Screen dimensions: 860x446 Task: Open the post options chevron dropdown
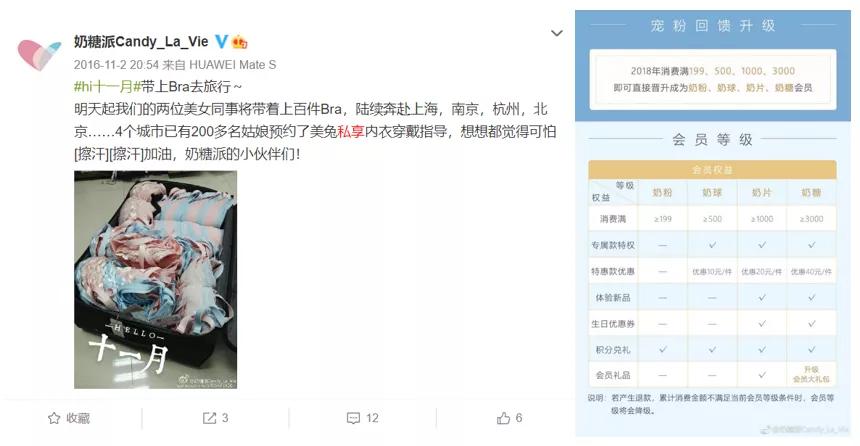[557, 33]
